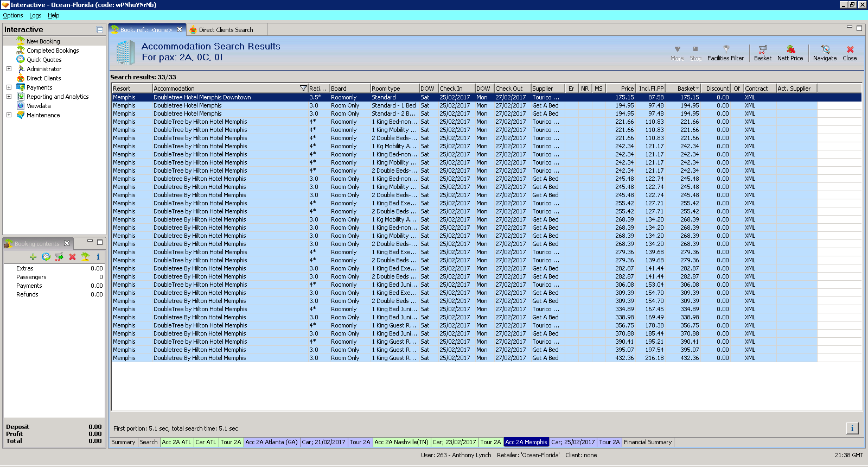Expand the Administrator tree node
The image size is (868, 467).
(x=9, y=69)
